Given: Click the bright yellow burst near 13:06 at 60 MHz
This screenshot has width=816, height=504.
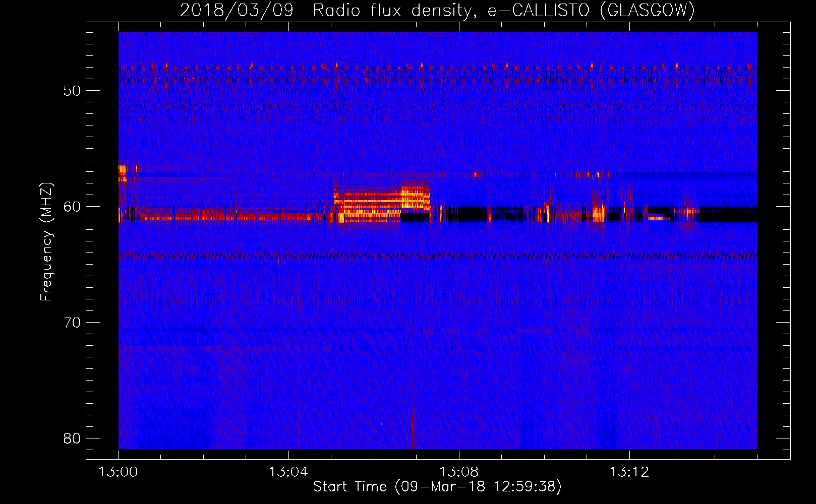Looking at the screenshot, I should [382, 204].
